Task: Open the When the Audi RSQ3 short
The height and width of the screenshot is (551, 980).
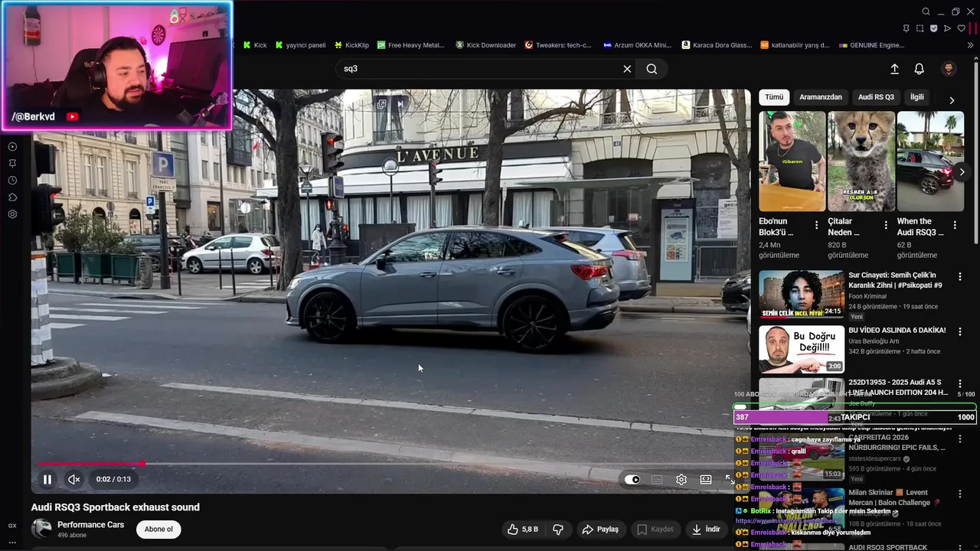Action: [x=930, y=161]
